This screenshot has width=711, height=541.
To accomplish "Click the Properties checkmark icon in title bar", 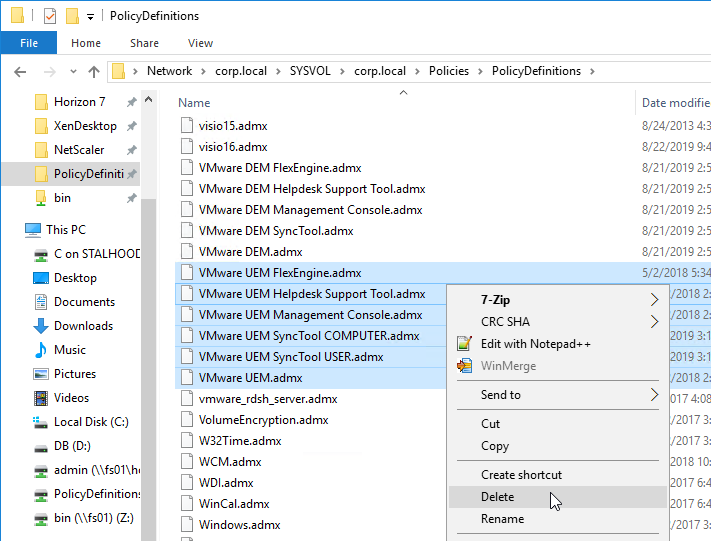I will click(x=50, y=16).
